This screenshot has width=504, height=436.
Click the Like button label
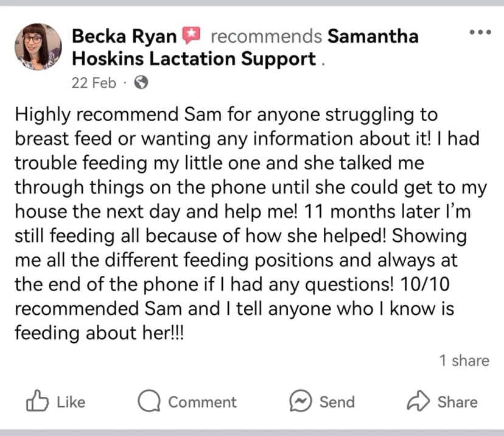coord(71,402)
